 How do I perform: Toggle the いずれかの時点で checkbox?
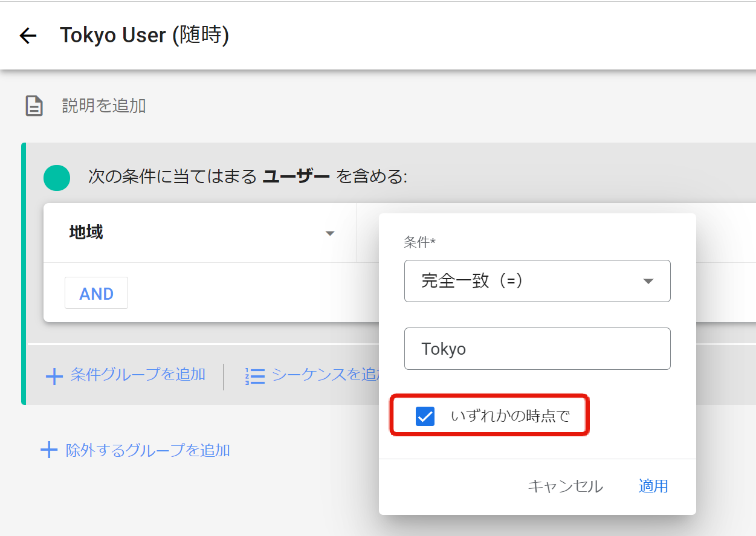tap(425, 416)
